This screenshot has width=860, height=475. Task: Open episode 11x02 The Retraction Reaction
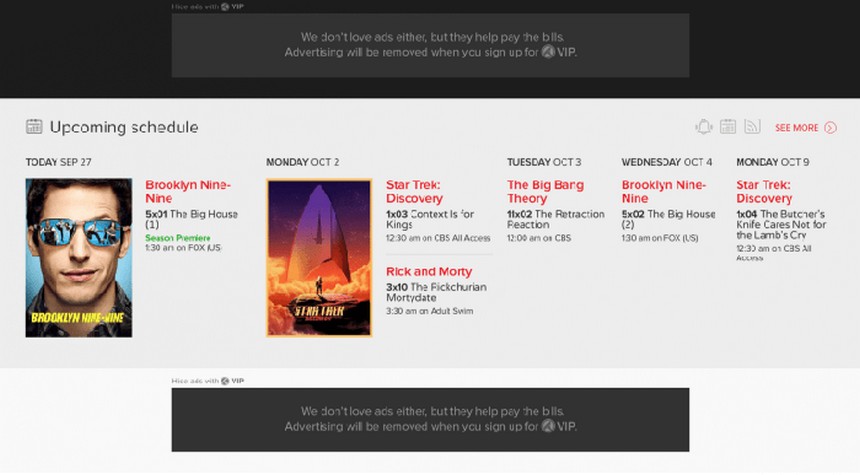(556, 219)
